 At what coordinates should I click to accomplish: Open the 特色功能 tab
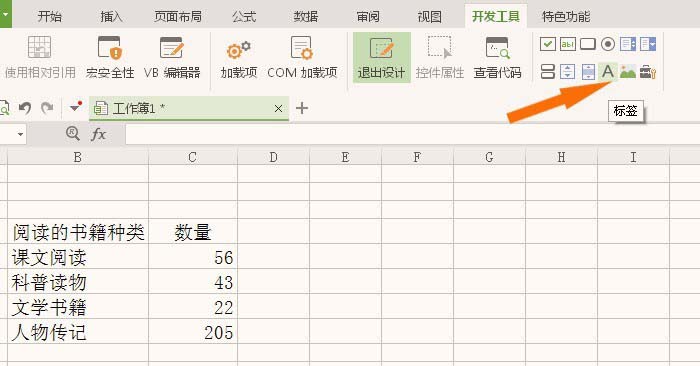pos(566,17)
